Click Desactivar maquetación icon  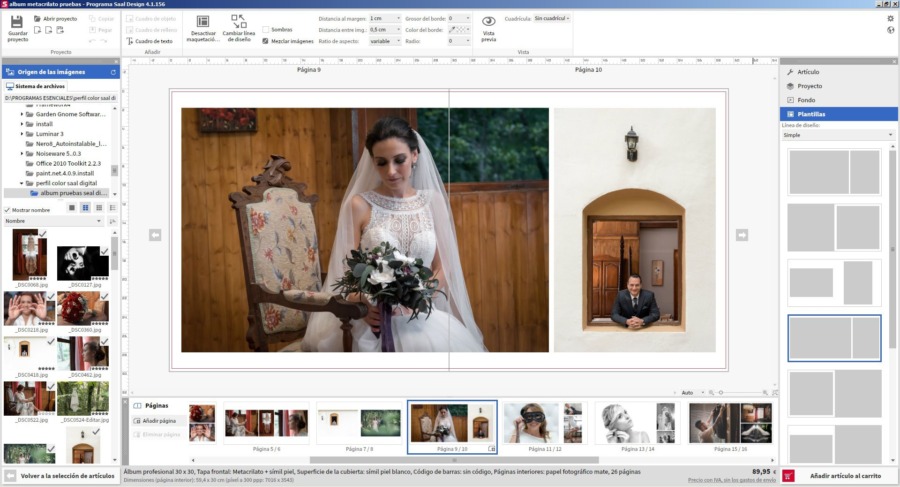point(203,22)
